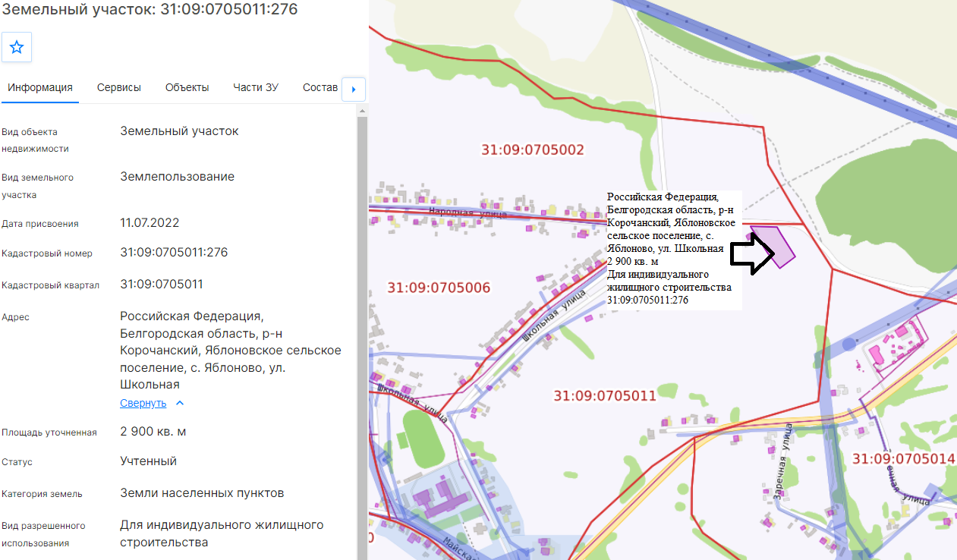Click the Для индивидуального жилищного строительства value

(x=222, y=533)
